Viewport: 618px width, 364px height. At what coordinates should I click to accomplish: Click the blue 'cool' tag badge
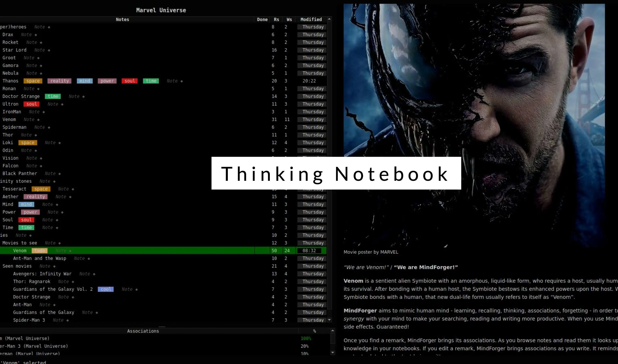pos(105,289)
